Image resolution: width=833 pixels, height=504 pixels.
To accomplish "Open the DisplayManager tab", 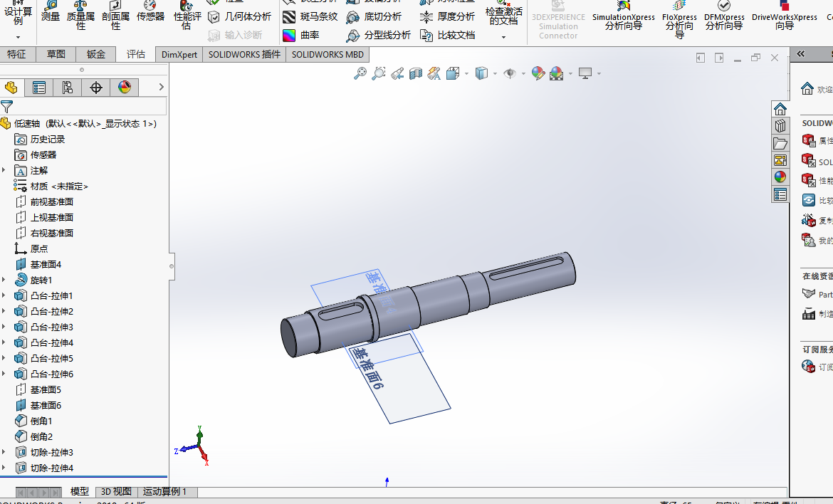I will (x=125, y=87).
